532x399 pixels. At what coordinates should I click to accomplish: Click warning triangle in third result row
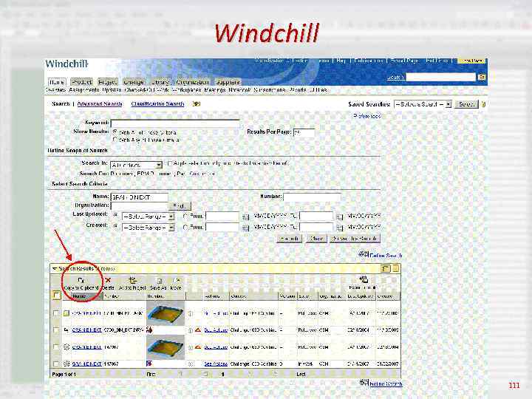[198, 347]
